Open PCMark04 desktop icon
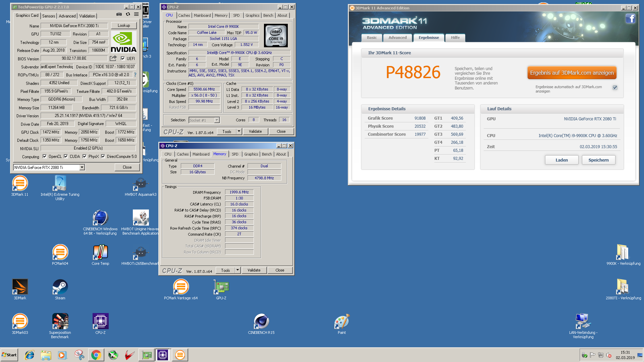 click(60, 255)
